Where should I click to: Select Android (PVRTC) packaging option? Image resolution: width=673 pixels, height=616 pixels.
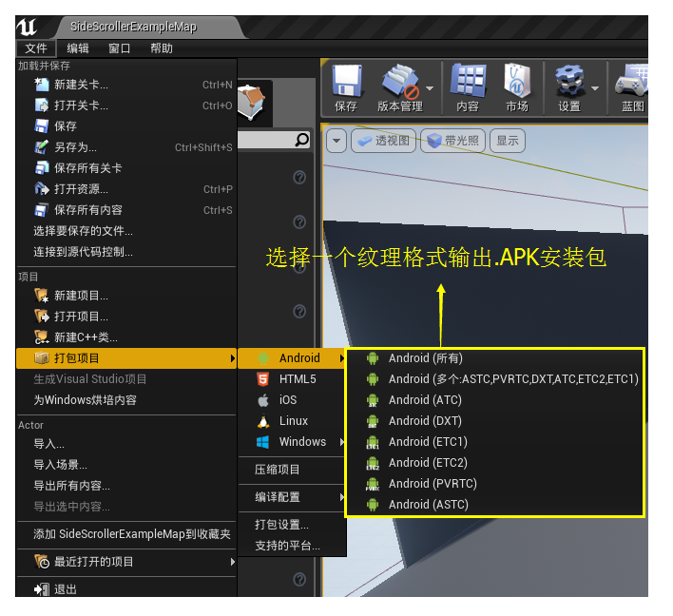[495, 484]
